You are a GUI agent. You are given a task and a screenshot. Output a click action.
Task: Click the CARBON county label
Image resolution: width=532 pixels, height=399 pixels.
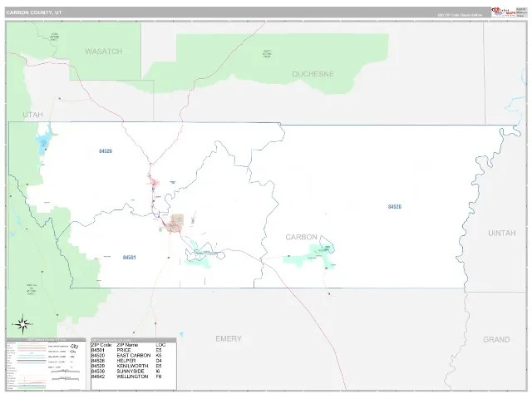coord(301,237)
